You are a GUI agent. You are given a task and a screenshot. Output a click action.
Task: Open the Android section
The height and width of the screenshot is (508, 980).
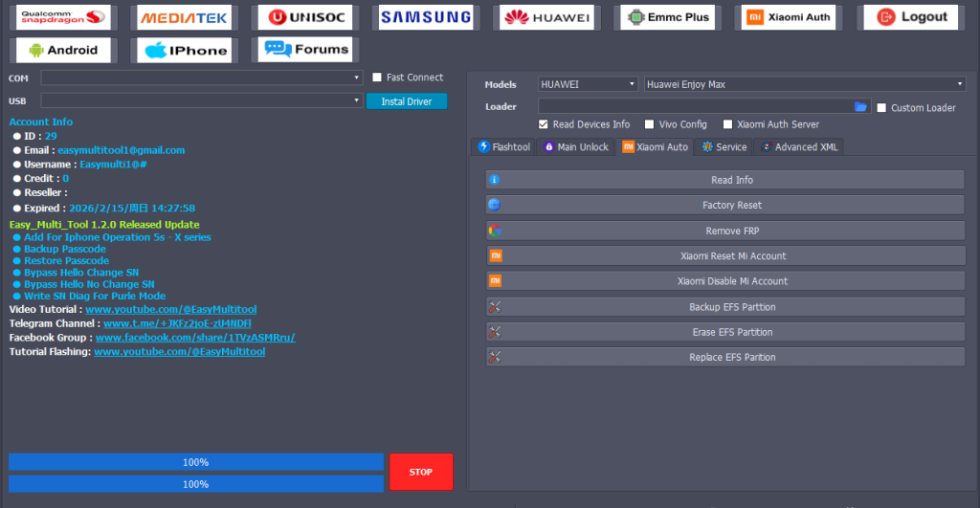(x=63, y=50)
